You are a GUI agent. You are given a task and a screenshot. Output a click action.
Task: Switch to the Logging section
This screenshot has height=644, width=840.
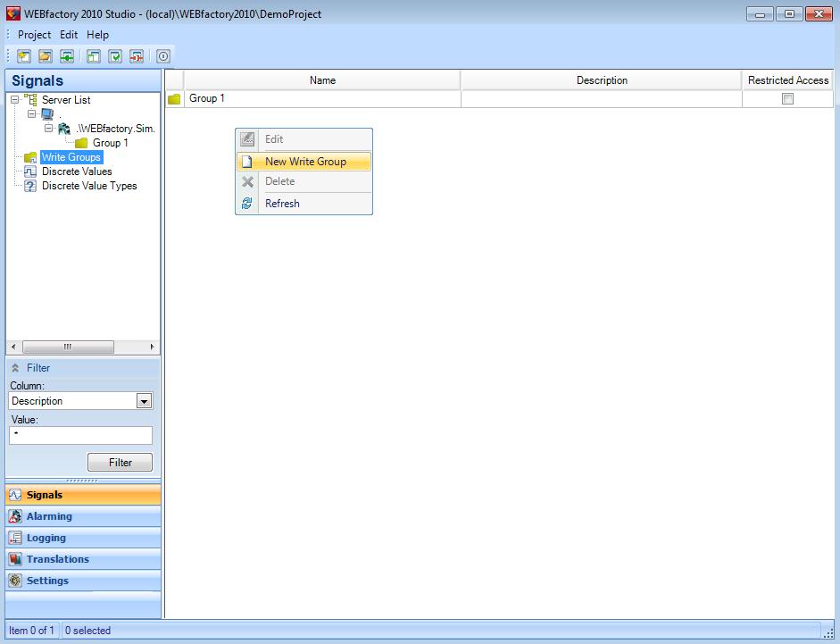[46, 538]
